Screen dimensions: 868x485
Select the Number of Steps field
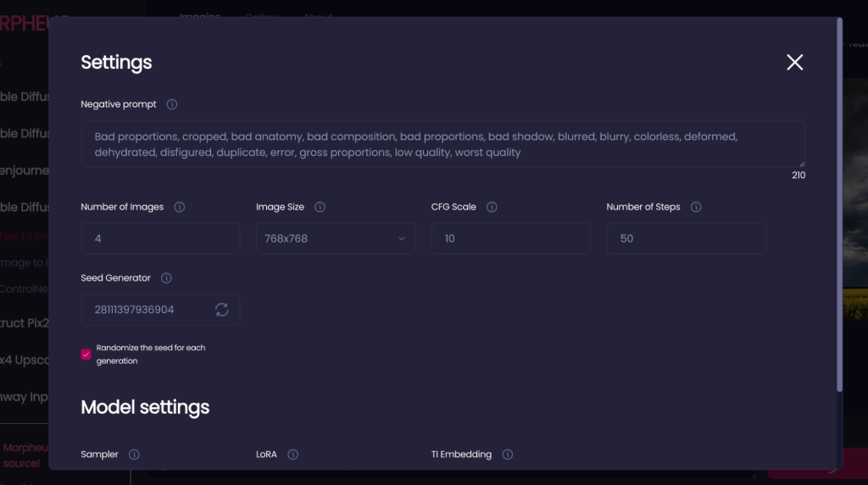(x=686, y=238)
